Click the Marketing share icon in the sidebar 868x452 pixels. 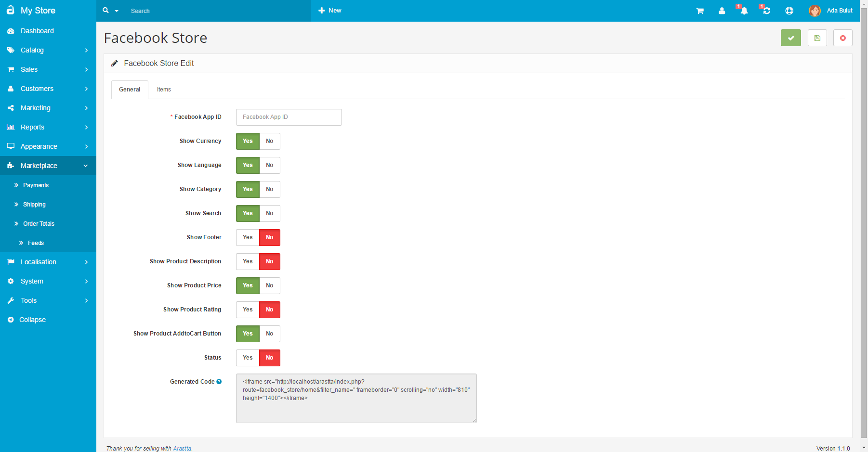(x=11, y=108)
